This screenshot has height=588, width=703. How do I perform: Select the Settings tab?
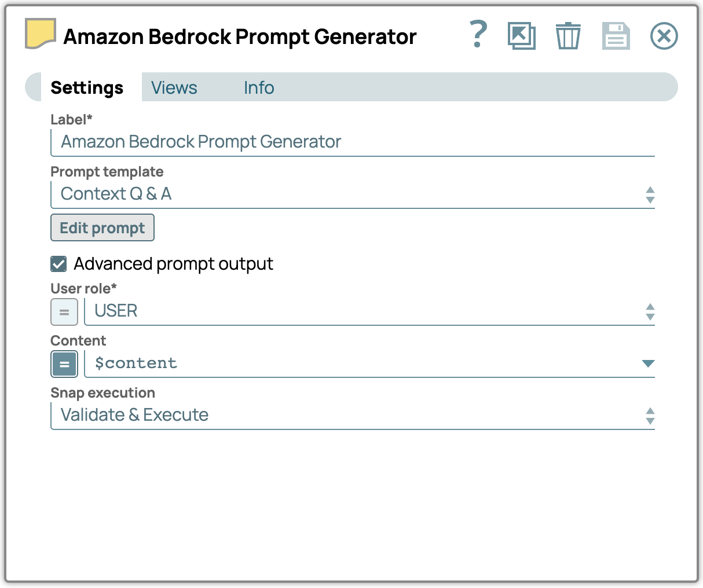(87, 87)
